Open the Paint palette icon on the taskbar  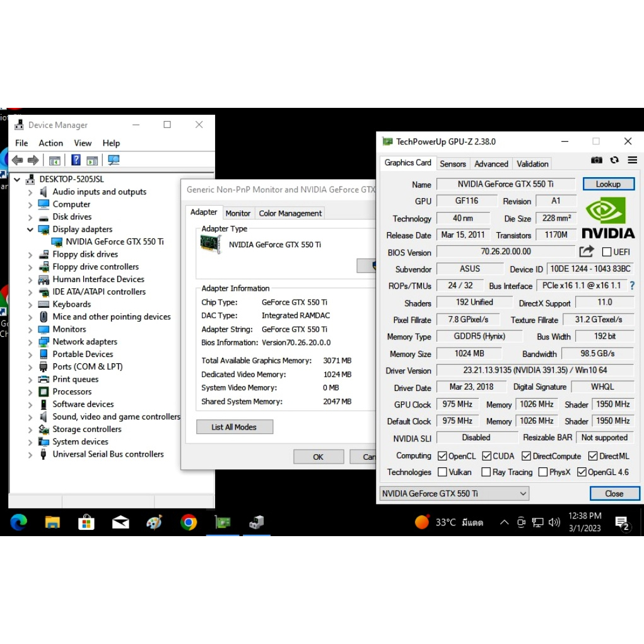pos(155,522)
